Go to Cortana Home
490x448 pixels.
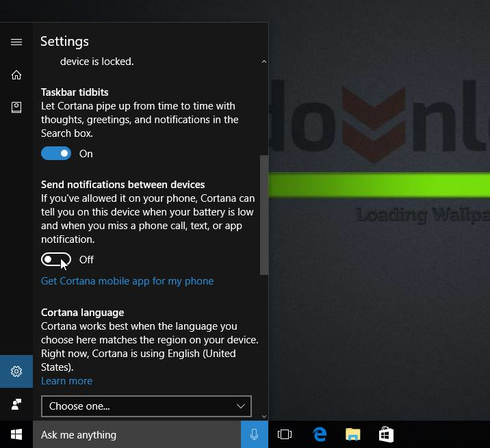16,75
